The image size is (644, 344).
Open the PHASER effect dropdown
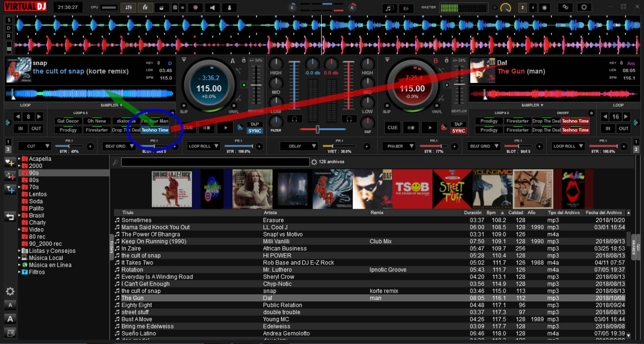coord(411,146)
